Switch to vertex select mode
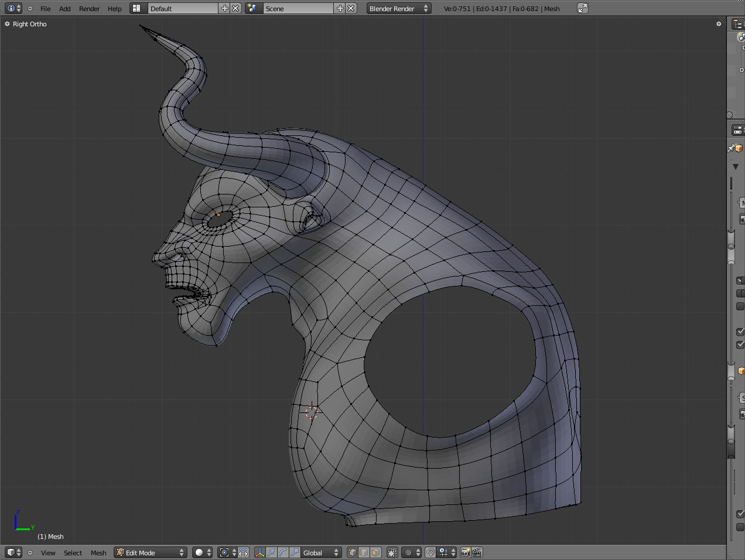 (352, 552)
